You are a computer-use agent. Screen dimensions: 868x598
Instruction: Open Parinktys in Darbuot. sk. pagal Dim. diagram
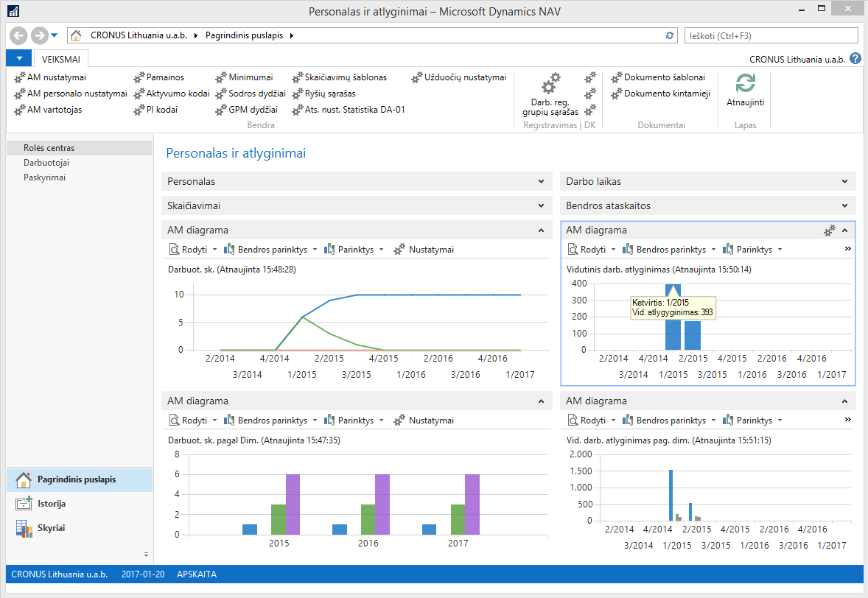pyautogui.click(x=354, y=421)
